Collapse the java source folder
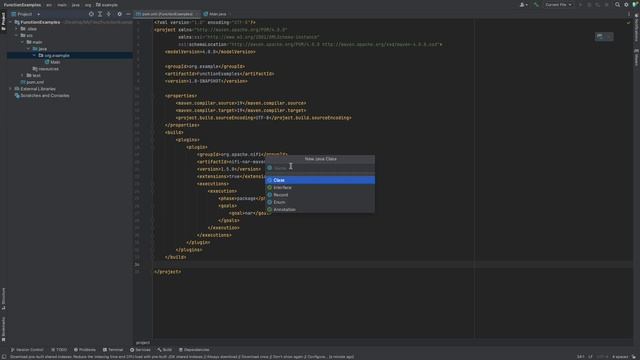The width and height of the screenshot is (640, 360). pyautogui.click(x=28, y=49)
